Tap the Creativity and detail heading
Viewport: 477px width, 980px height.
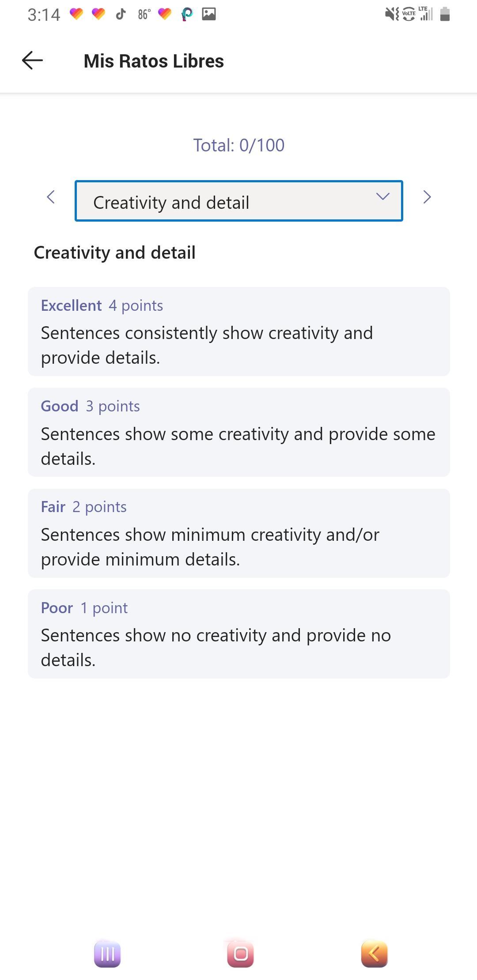(114, 253)
